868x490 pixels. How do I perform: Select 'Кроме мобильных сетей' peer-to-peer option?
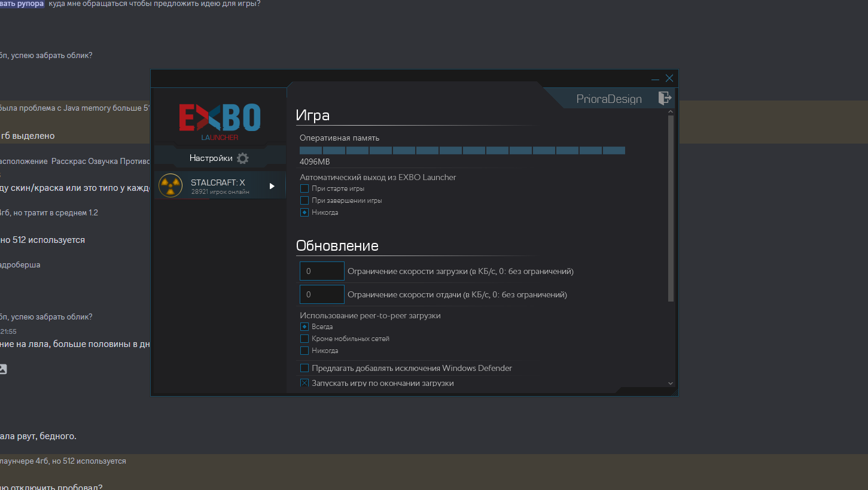304,339
